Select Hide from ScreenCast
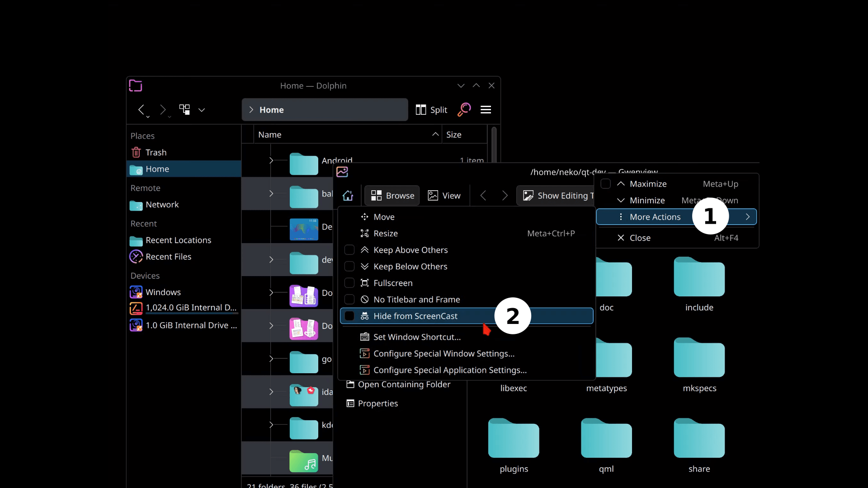 coord(416,316)
